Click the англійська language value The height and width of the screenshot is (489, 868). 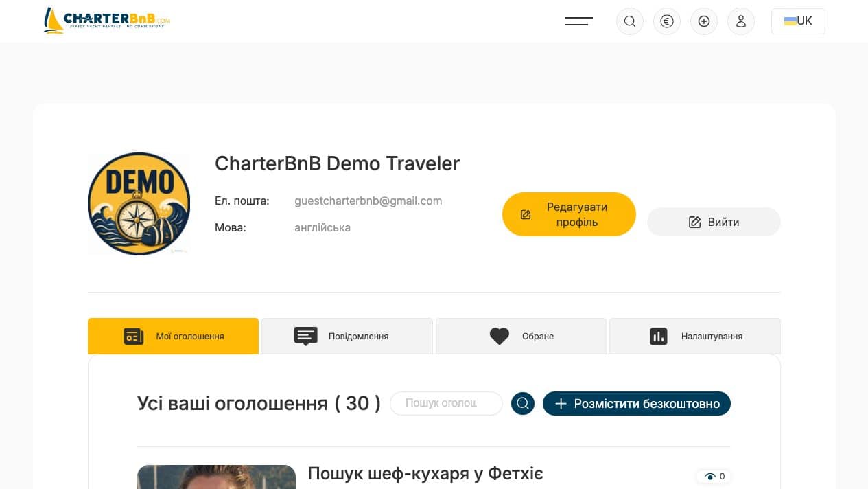322,227
